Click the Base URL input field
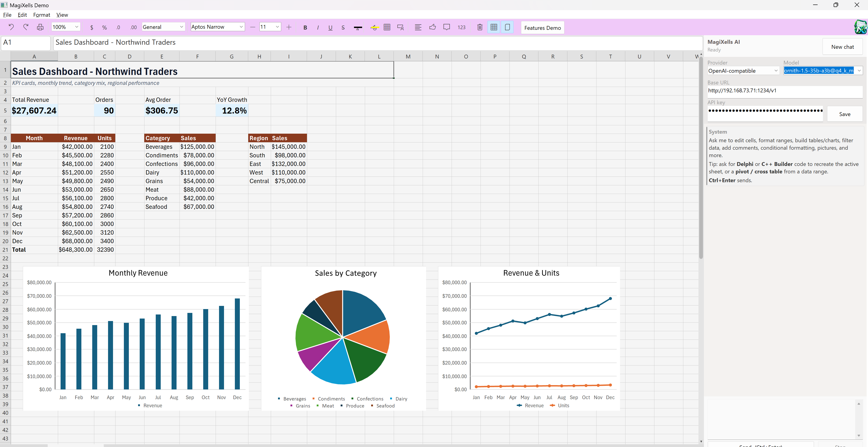868x447 pixels. point(784,91)
